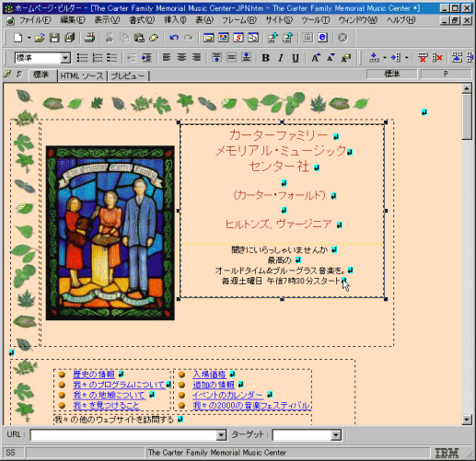476x461 pixels.
Task: Click the vertical scrollbar down arrow
Action: click(x=467, y=420)
